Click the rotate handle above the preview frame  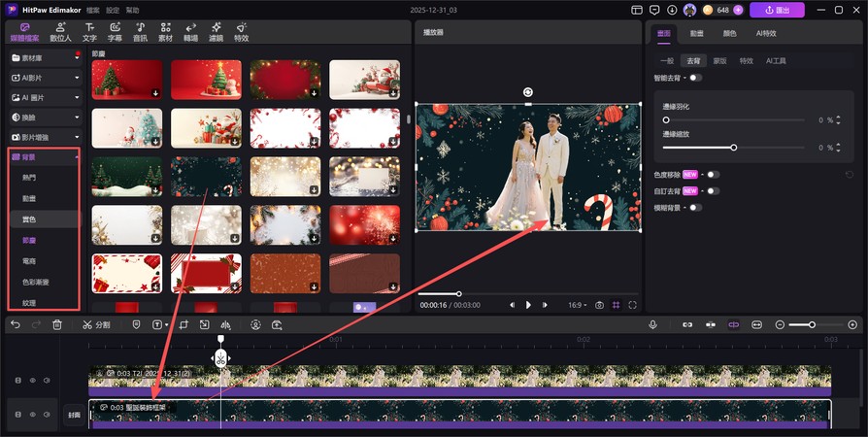[528, 92]
